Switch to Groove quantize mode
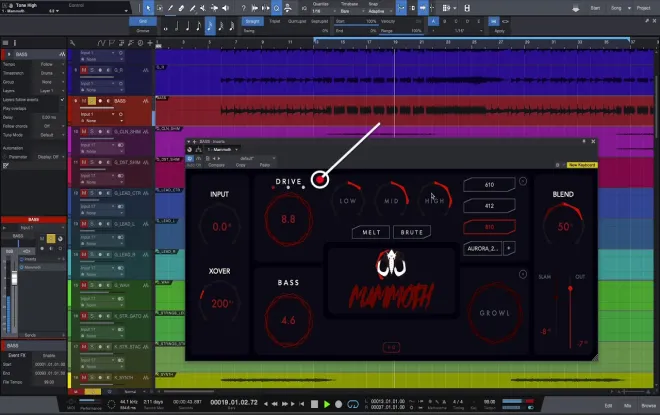 143,31
